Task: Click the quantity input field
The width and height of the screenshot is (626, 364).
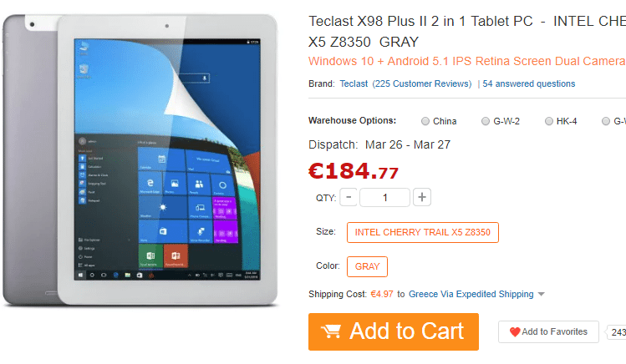Action: (384, 197)
